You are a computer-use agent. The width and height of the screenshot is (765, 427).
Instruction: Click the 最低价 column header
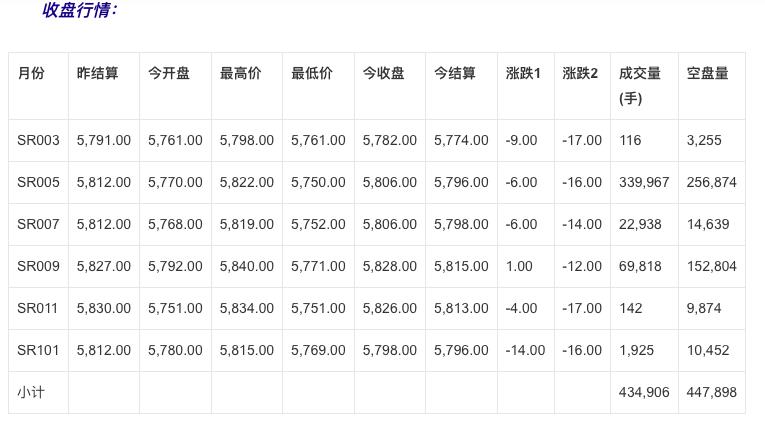click(x=312, y=74)
